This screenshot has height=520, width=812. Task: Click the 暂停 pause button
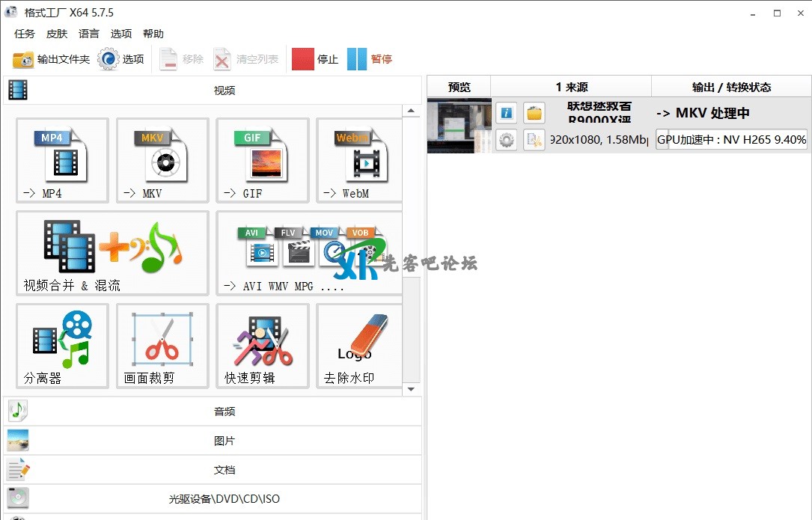(x=370, y=59)
